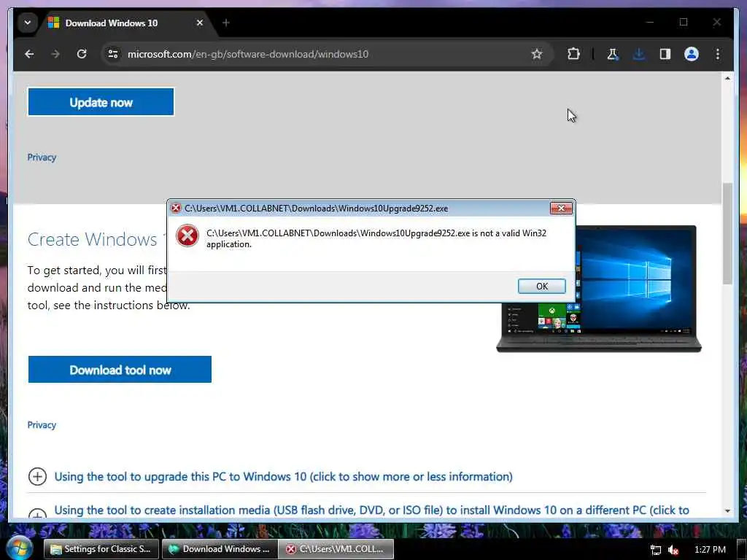Close the Win32 error dialog with X
747x560 pixels.
pyautogui.click(x=561, y=208)
